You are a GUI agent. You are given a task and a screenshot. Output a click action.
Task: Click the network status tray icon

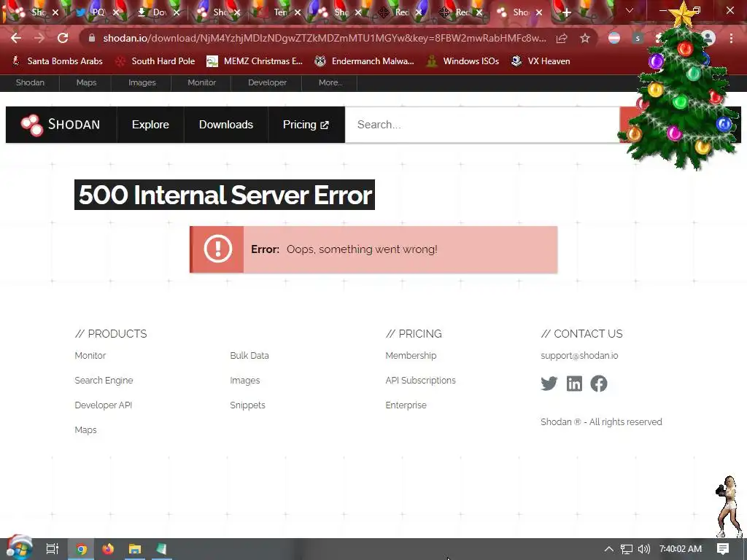click(627, 549)
